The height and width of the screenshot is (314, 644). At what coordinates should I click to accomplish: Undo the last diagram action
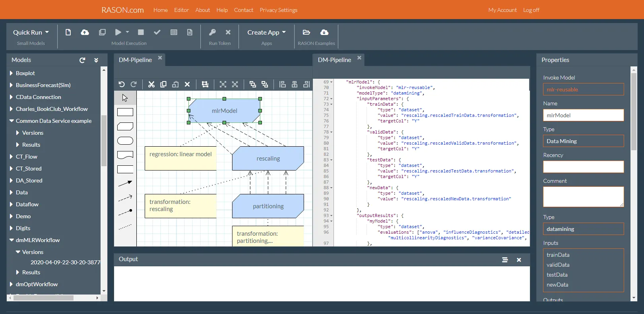(x=122, y=84)
